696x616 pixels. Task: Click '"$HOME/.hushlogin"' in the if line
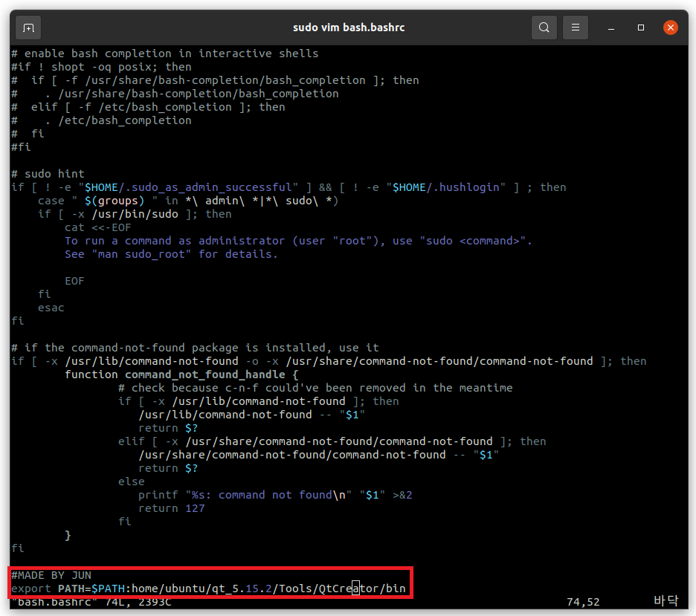(x=445, y=187)
